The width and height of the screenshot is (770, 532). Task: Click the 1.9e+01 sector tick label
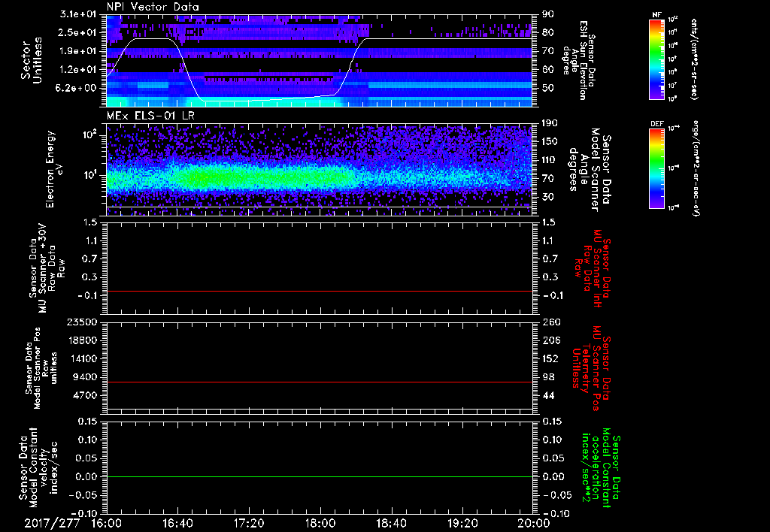point(79,51)
